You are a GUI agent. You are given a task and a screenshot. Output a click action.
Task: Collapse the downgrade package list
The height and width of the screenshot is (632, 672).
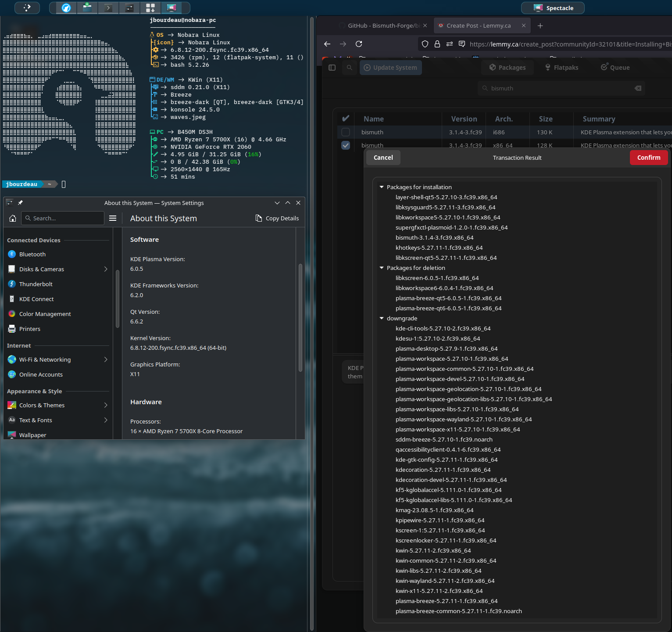click(382, 318)
